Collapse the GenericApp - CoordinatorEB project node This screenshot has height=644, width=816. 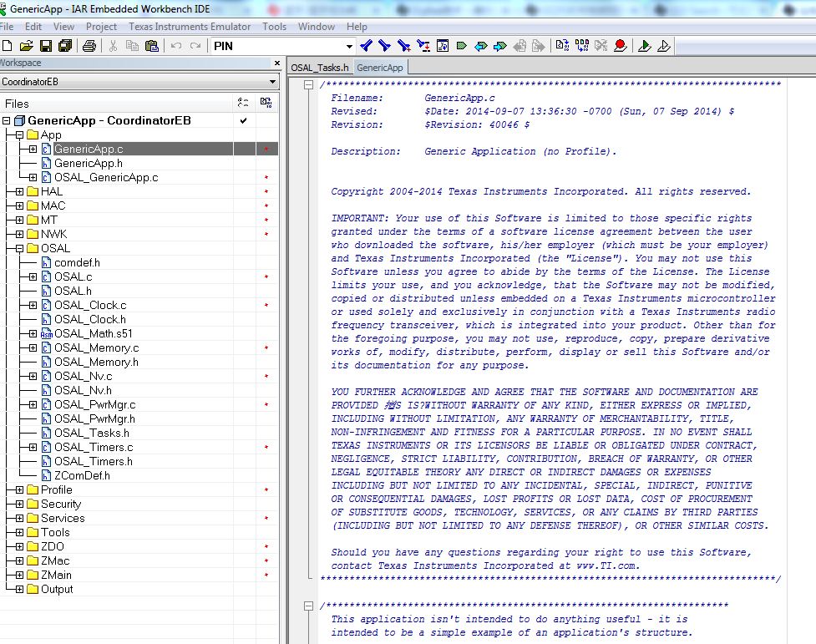(6, 121)
